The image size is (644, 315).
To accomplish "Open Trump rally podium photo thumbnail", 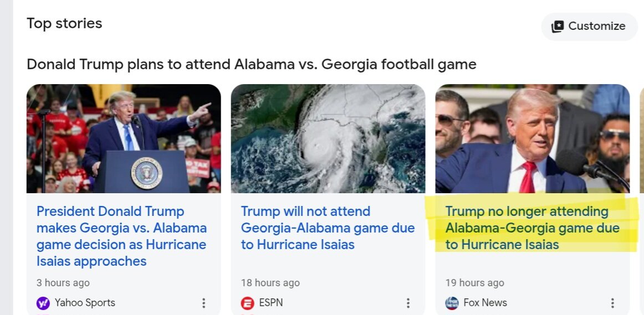I will pyautogui.click(x=124, y=138).
